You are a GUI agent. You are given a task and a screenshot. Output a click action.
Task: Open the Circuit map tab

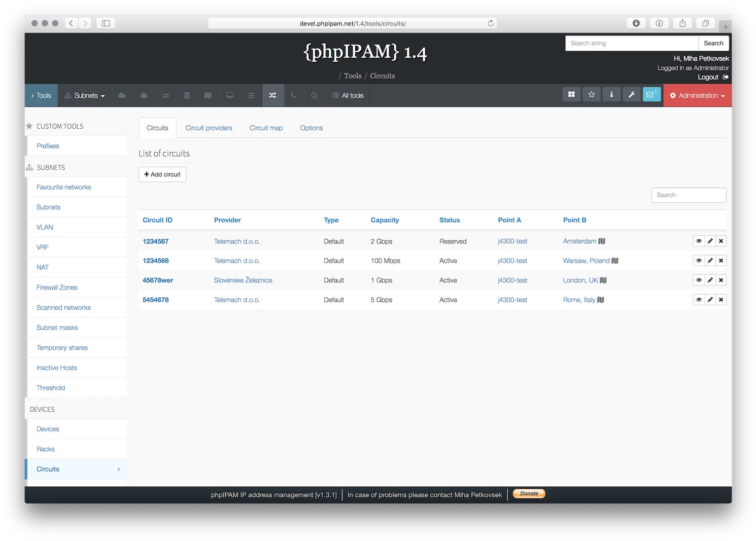[x=266, y=127]
